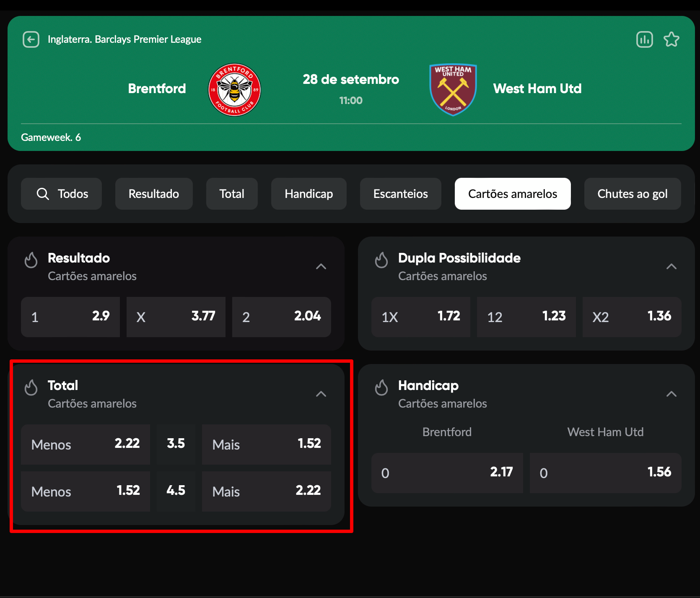Select the Total market tab
Screen dimensions: 700x598
coord(232,194)
